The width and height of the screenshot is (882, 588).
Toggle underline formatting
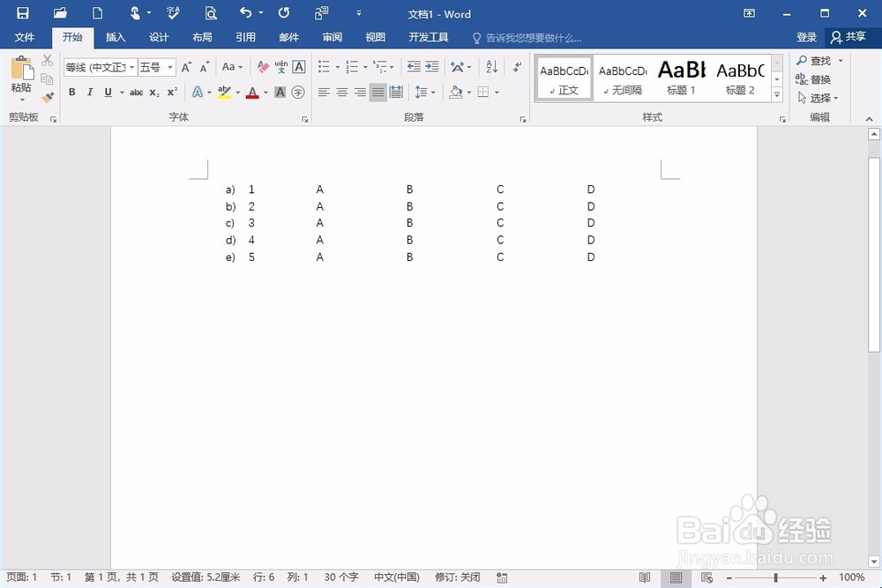pos(108,93)
